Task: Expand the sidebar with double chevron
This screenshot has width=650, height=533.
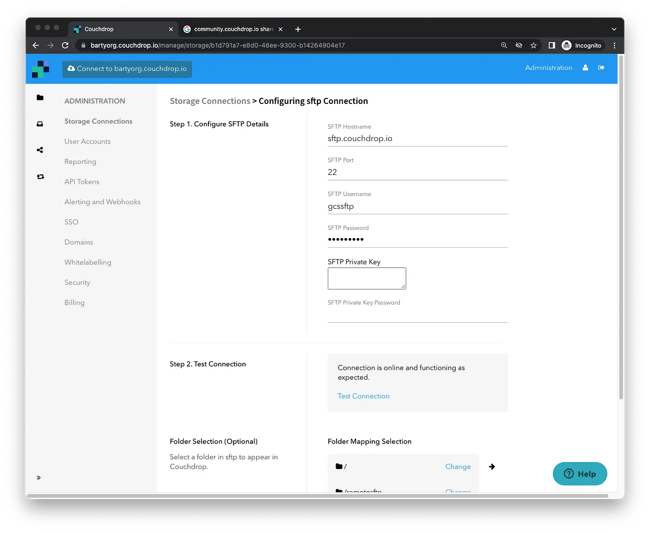Action: coord(39,477)
